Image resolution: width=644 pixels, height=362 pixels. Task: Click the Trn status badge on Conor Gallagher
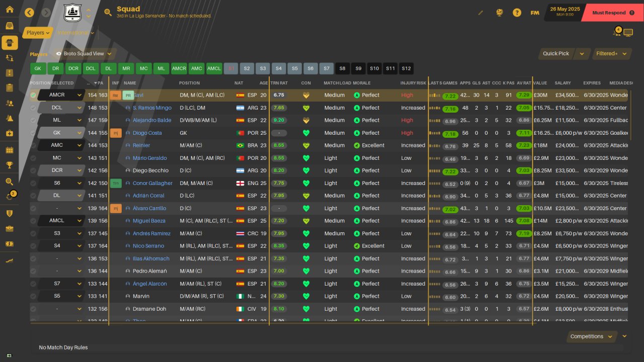116,183
